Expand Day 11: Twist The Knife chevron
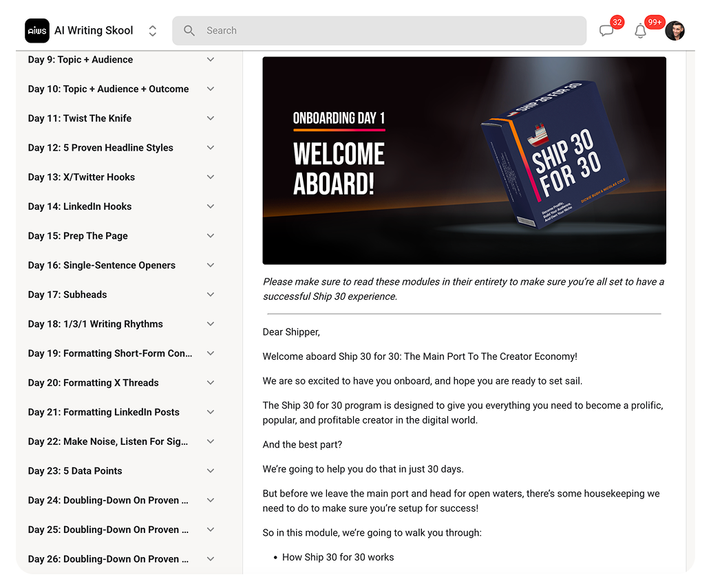This screenshot has height=588, width=711. tap(211, 118)
